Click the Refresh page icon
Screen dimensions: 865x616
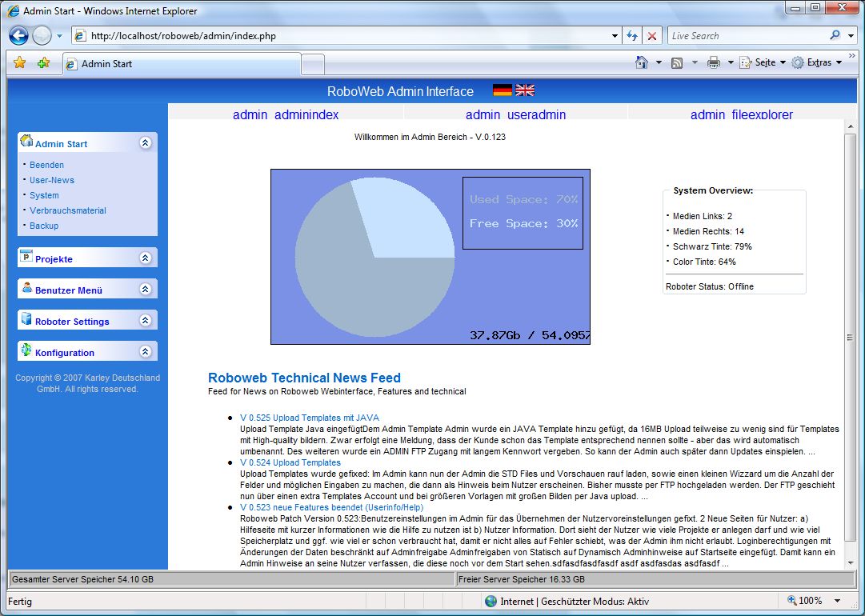click(632, 36)
